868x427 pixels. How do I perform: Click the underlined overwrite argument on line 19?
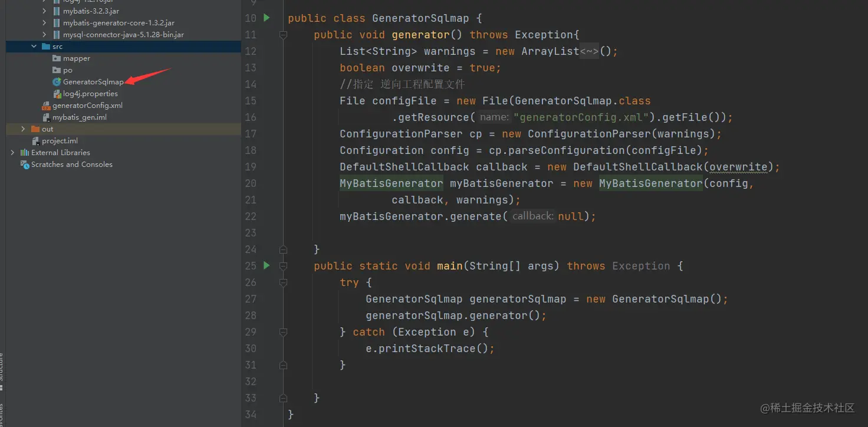pos(739,167)
